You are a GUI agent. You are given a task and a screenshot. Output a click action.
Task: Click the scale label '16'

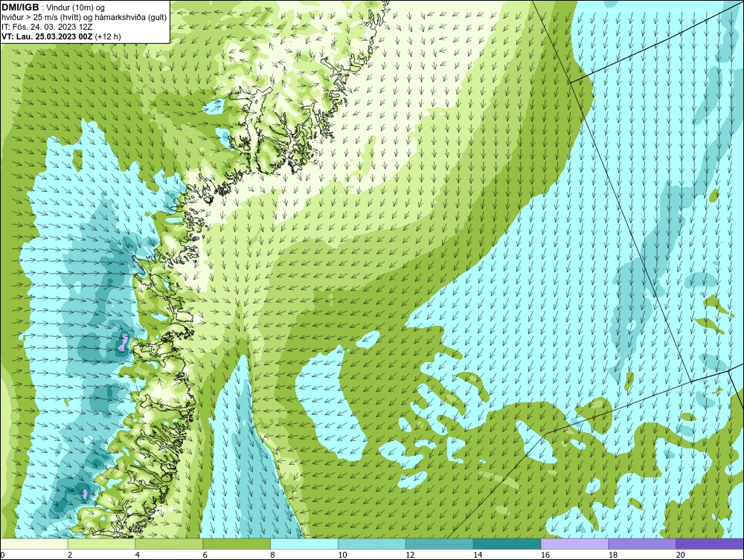pos(545,555)
